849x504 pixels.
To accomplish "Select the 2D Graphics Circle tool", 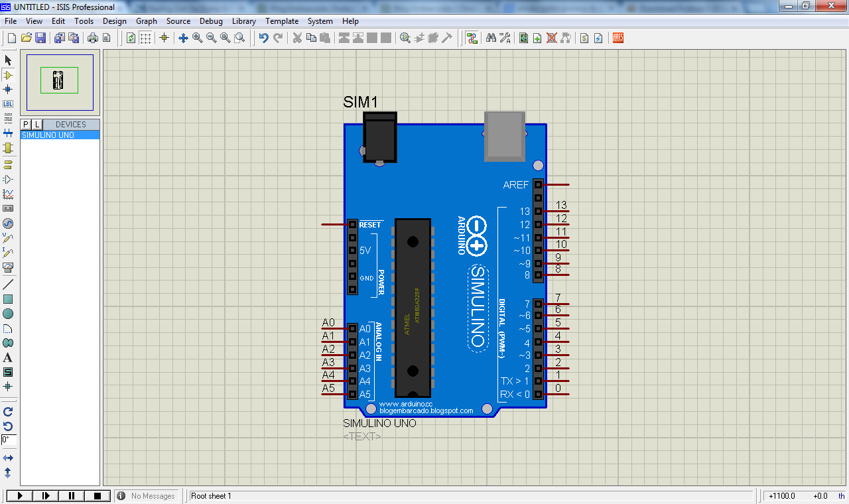I will point(8,314).
